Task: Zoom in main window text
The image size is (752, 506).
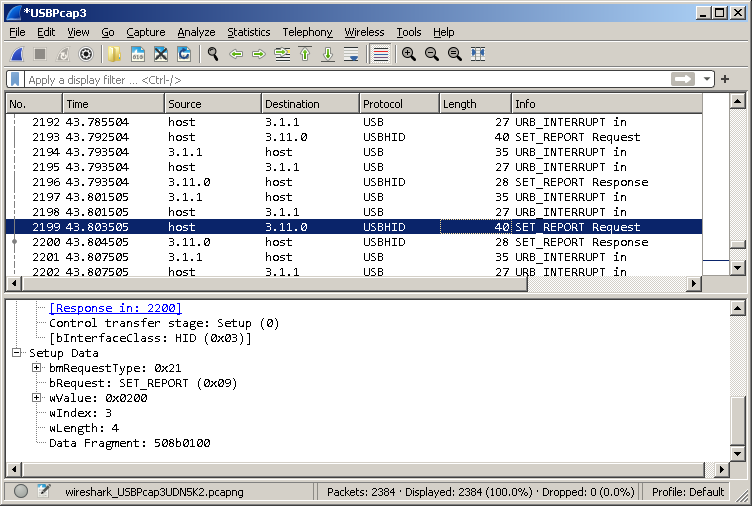Action: click(x=409, y=54)
